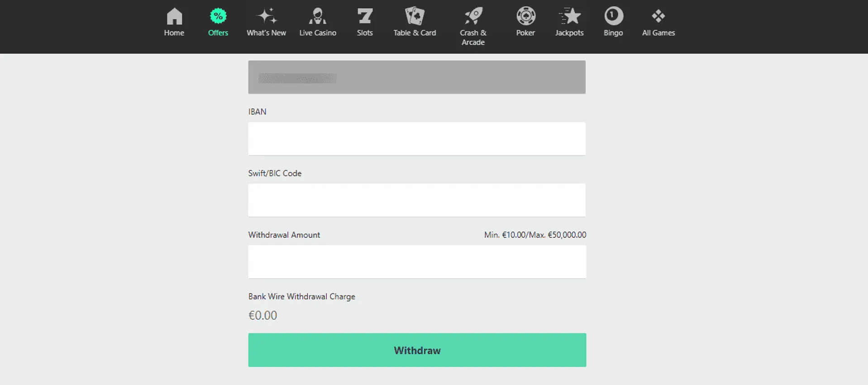
Task: Select the What's New menu label
Action: coord(267,33)
